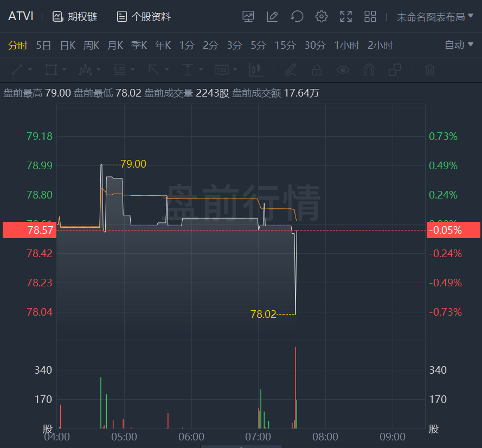The height and width of the screenshot is (448, 482).
Task: Switch to the 日K daily candlestick tab
Action: (x=68, y=45)
